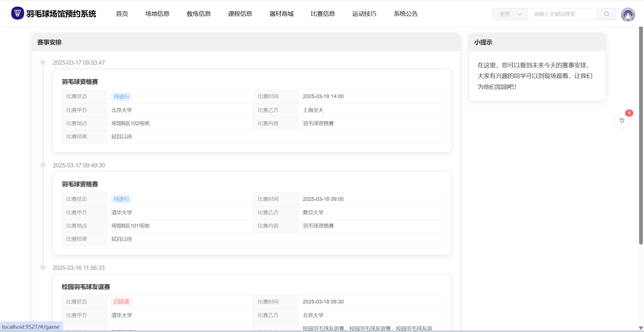
Task: Open 系统公告 announcements menu
Action: click(x=406, y=14)
